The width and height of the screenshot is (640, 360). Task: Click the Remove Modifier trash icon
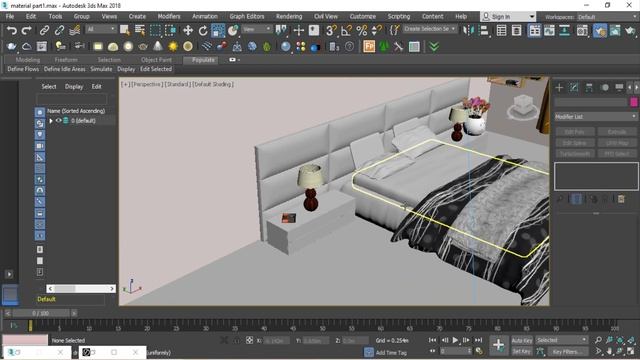pos(621,199)
